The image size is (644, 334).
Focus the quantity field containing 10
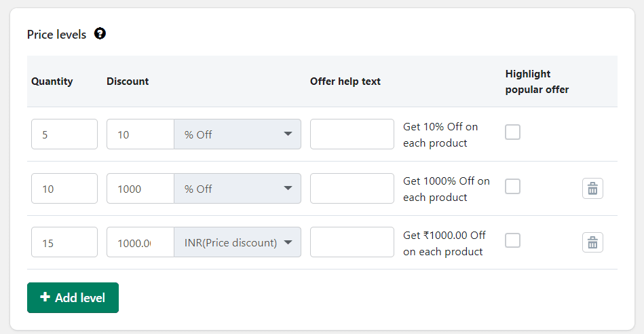coord(64,189)
